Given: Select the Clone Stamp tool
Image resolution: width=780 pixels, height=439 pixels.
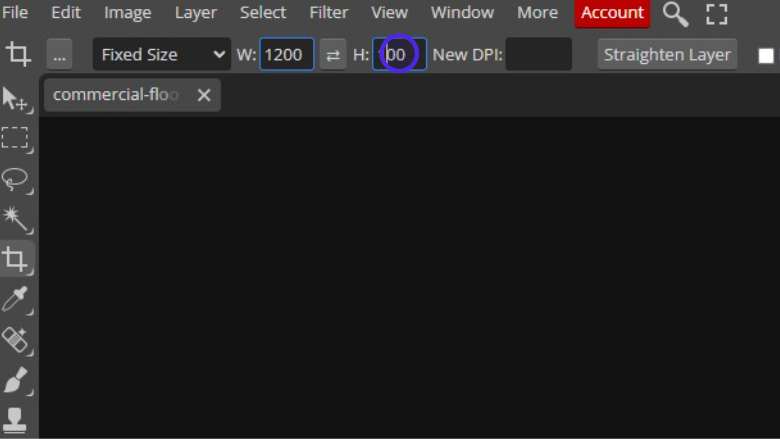Looking at the screenshot, I should point(15,420).
